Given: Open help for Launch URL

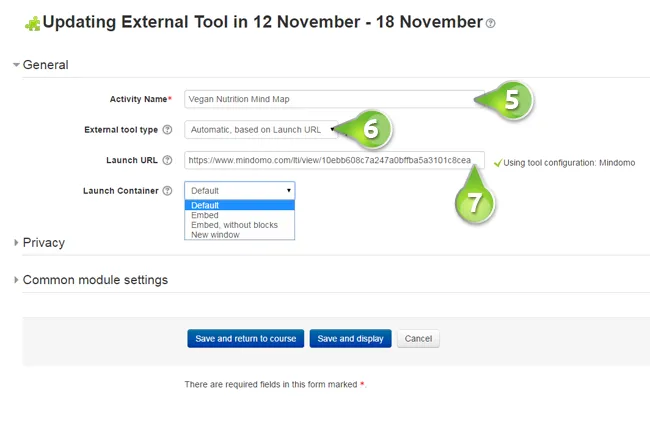Looking at the screenshot, I should click(167, 160).
